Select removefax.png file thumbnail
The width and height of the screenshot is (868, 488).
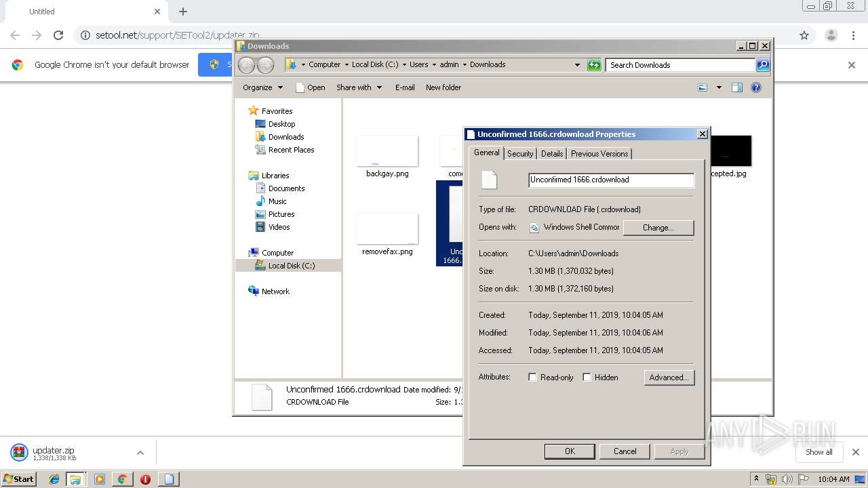[x=387, y=235]
